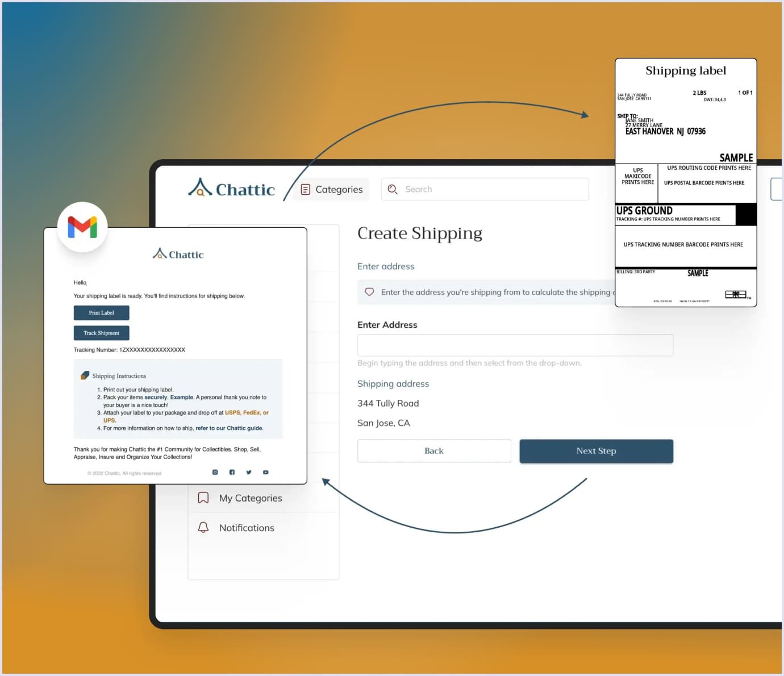Click the shipping box icon beside Shipping Instructions
The height and width of the screenshot is (676, 784).
[85, 375]
